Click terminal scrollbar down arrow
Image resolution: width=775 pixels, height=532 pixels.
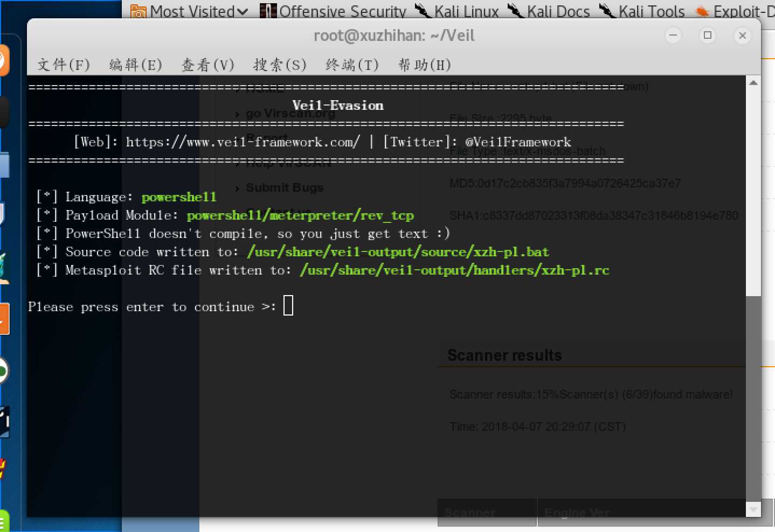(753, 509)
